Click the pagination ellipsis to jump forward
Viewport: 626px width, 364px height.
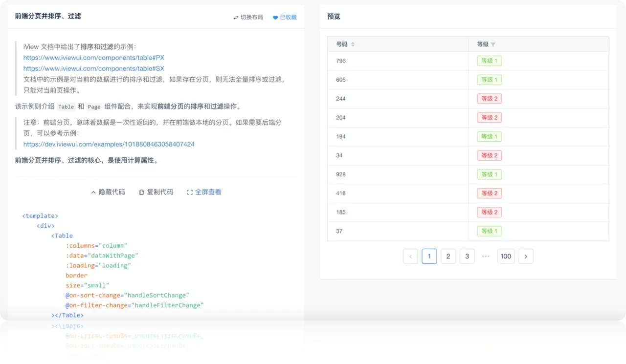click(x=486, y=257)
